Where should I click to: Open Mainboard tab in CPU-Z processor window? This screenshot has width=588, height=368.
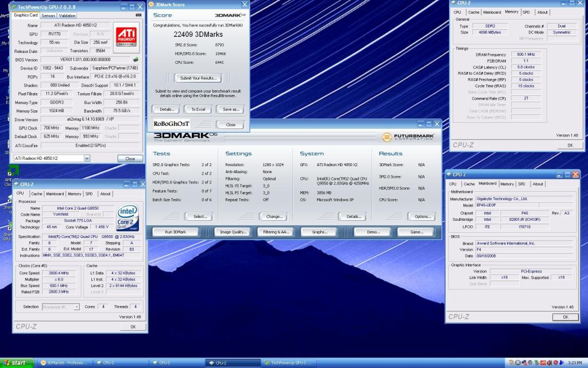coord(55,194)
